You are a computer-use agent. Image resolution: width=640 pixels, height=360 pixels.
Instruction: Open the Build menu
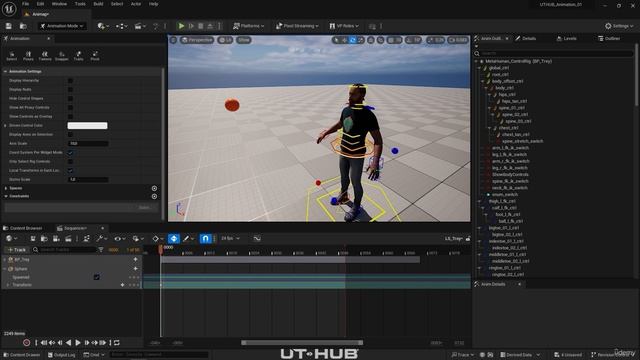[98, 4]
